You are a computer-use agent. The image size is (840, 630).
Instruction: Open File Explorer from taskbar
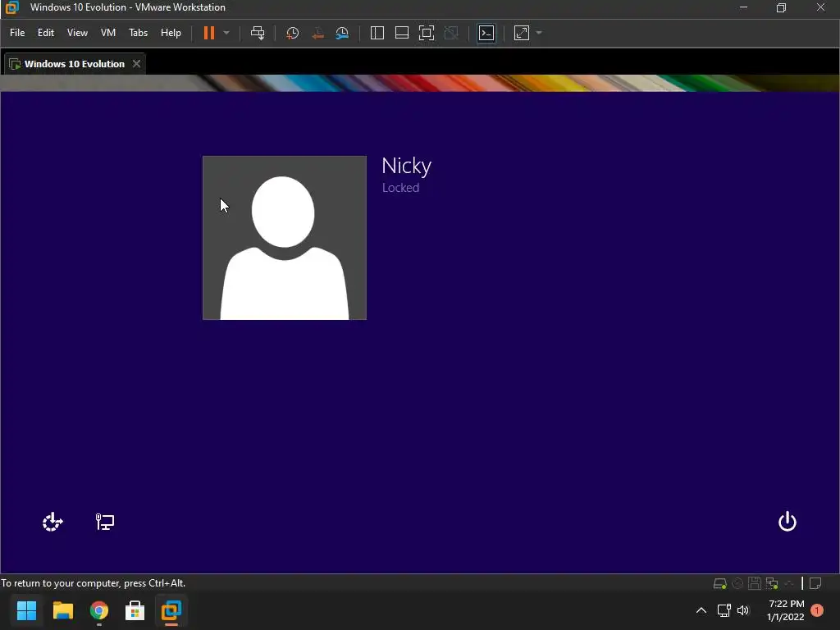click(62, 610)
